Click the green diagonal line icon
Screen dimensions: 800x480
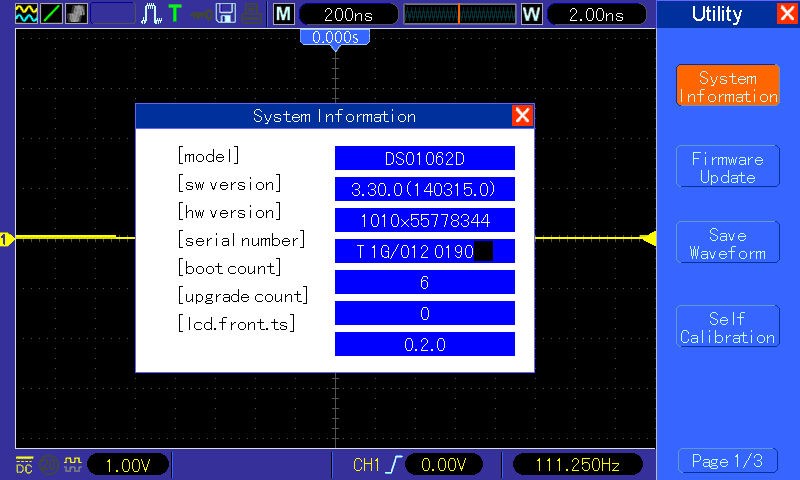52,13
